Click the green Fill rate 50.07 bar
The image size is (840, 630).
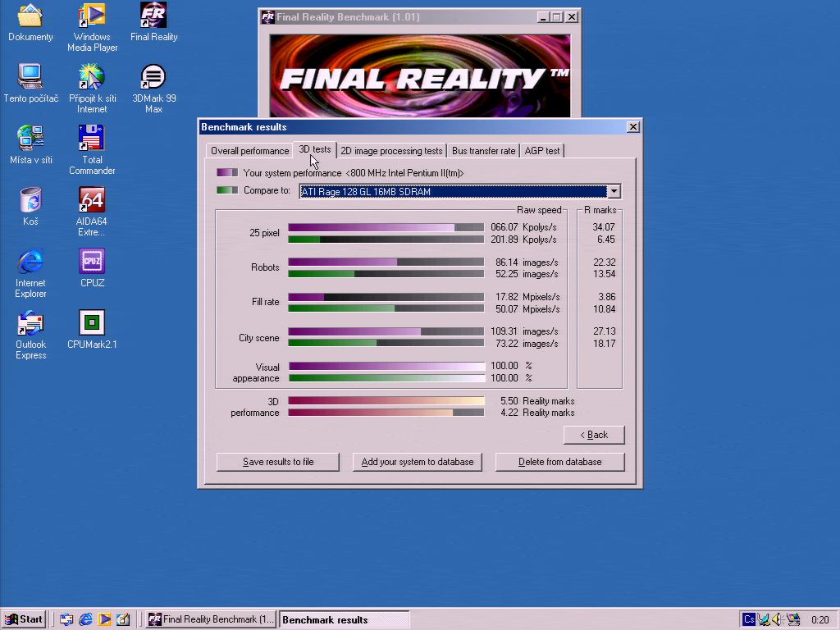click(x=386, y=308)
